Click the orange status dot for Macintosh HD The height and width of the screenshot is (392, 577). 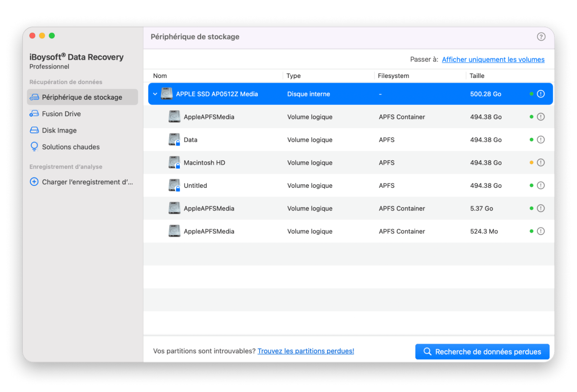[x=532, y=163]
